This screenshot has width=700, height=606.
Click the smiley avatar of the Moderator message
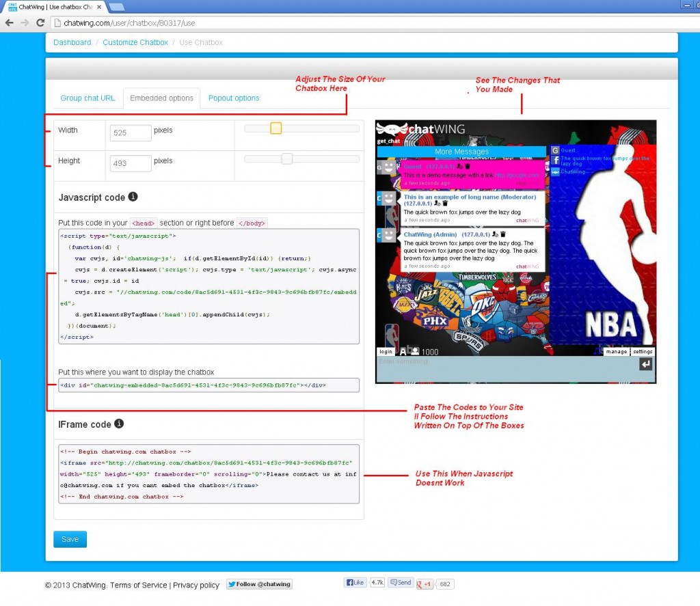[x=389, y=198]
